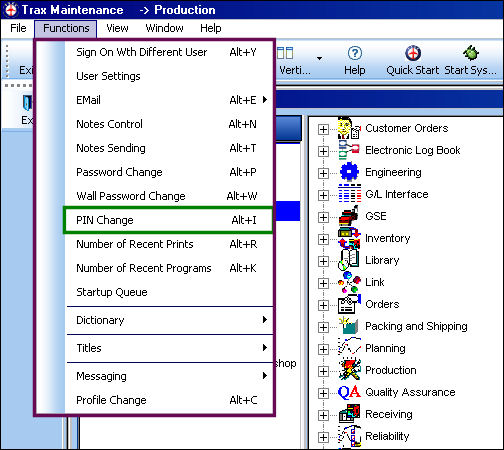This screenshot has width=504, height=450.
Task: Expand the GSE tree node
Action: pos(323,217)
